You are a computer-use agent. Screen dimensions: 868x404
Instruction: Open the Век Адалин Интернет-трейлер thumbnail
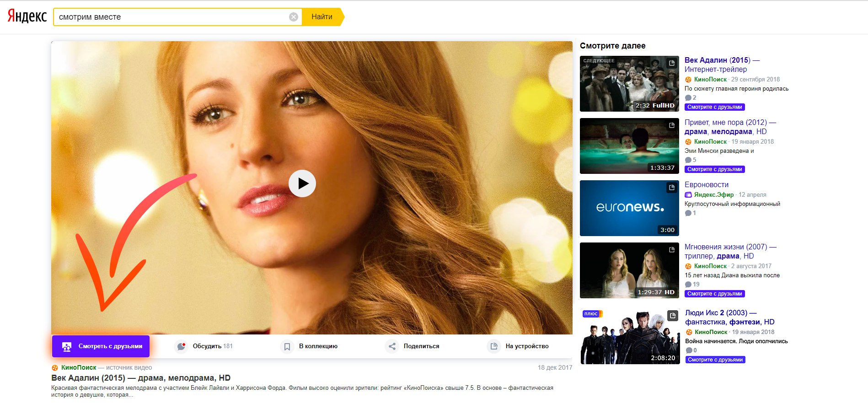[629, 84]
